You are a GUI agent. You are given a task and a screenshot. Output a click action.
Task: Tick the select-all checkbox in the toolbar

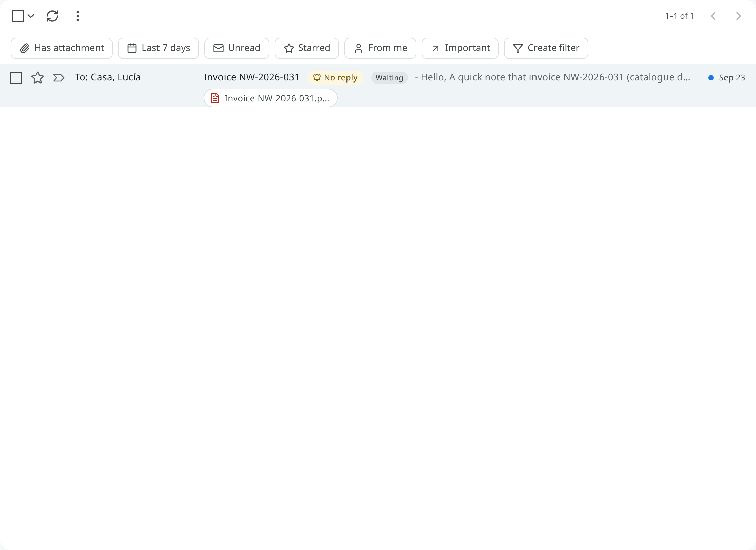18,16
